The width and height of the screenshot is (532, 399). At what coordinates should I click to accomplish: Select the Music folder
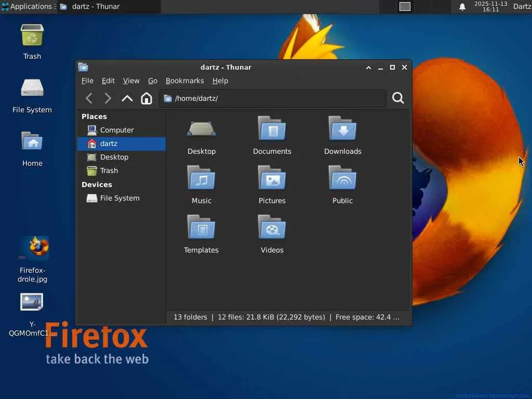(x=202, y=185)
